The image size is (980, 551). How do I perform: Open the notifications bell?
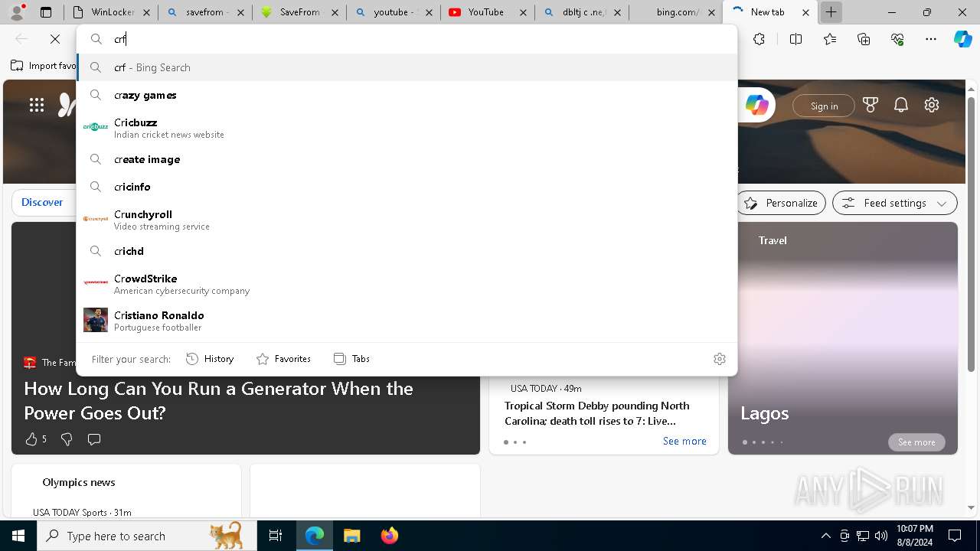(901, 106)
